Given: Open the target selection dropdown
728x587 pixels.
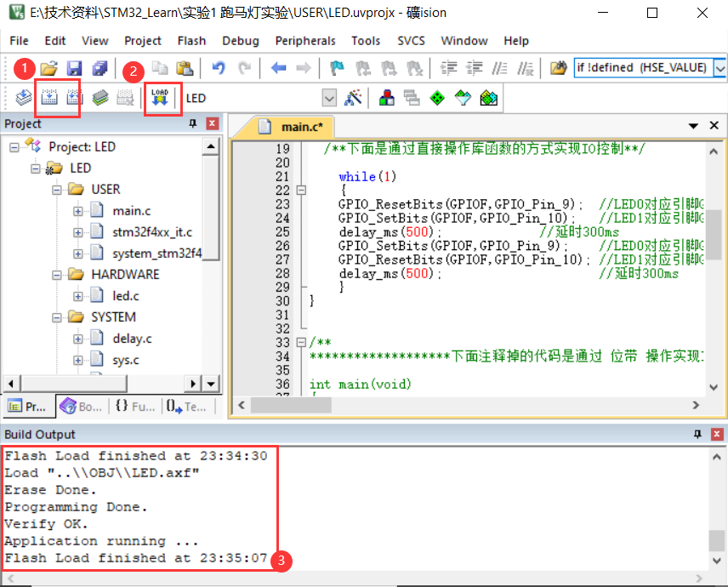Looking at the screenshot, I should (329, 98).
